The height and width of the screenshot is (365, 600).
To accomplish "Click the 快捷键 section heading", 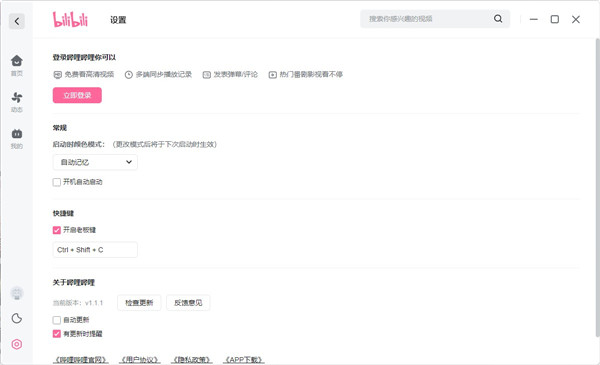I will coord(63,213).
